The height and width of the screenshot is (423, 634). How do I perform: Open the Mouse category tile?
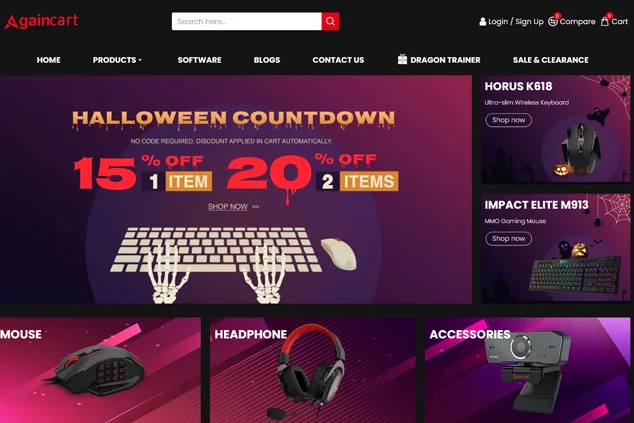[100, 370]
